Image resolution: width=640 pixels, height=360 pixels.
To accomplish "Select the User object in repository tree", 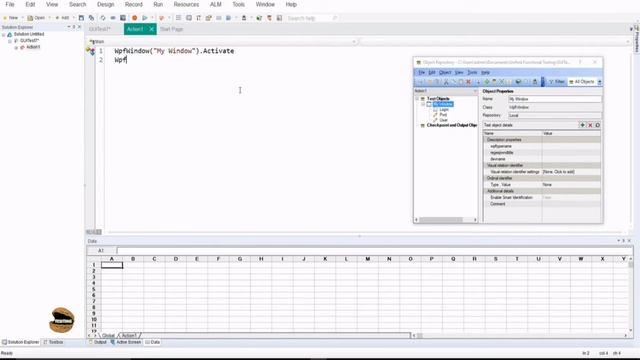I will click(443, 120).
